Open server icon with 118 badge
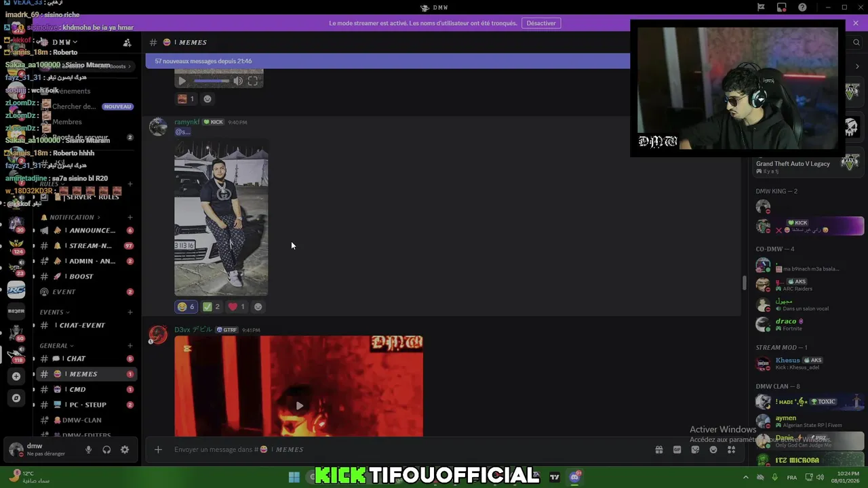The height and width of the screenshot is (488, 868). tap(16, 354)
